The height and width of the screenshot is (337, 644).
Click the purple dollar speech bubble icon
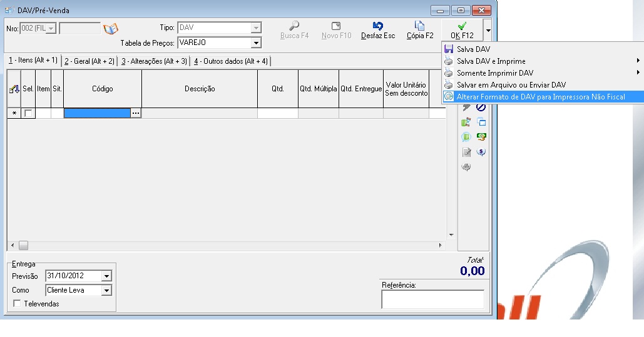[x=481, y=152]
